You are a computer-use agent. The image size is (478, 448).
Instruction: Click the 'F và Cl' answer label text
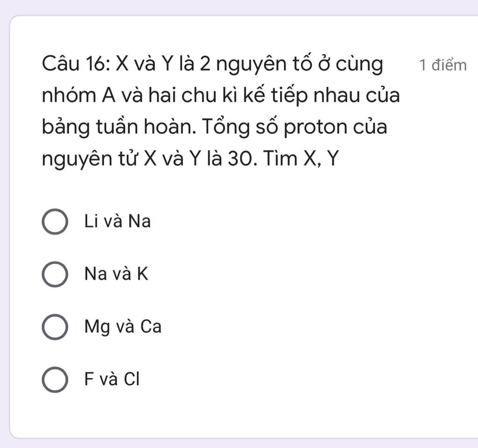112,379
